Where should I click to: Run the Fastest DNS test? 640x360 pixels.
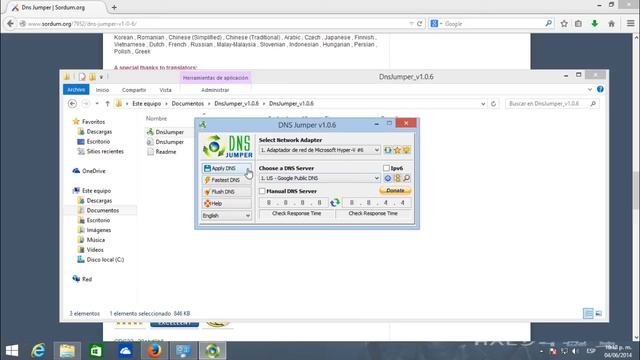click(x=227, y=180)
